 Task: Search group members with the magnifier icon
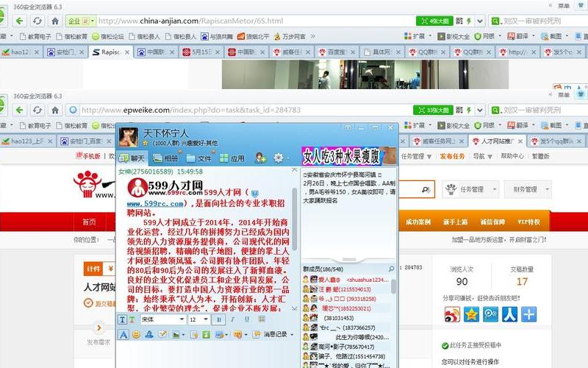tap(391, 269)
